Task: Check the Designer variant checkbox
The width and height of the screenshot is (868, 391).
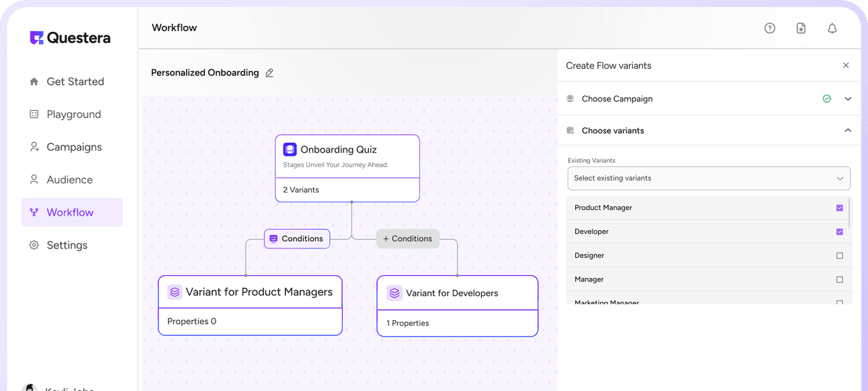Action: click(840, 256)
